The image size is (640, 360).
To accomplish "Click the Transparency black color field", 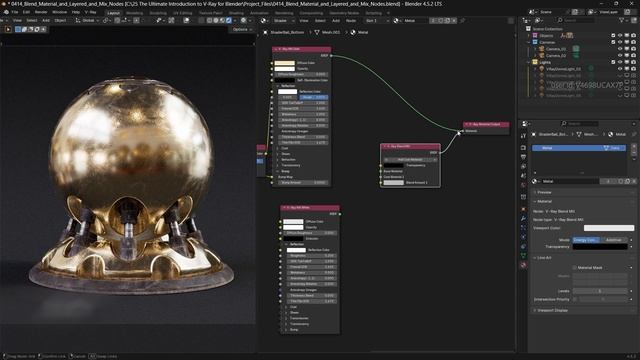I will [600, 247].
